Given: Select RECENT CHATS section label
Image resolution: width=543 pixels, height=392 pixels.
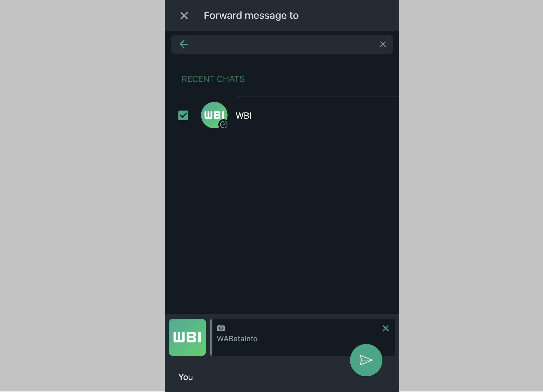Looking at the screenshot, I should pos(213,79).
